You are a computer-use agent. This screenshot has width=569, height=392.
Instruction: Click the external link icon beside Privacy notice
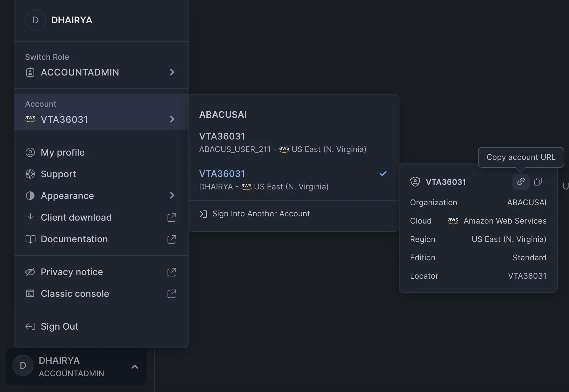click(171, 272)
